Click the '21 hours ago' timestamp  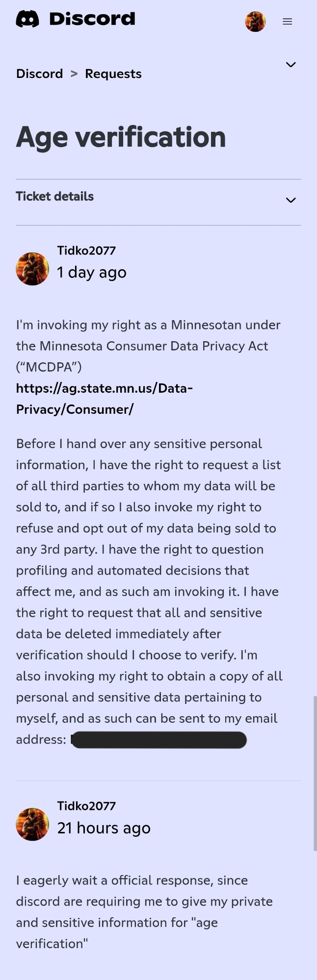(x=104, y=828)
